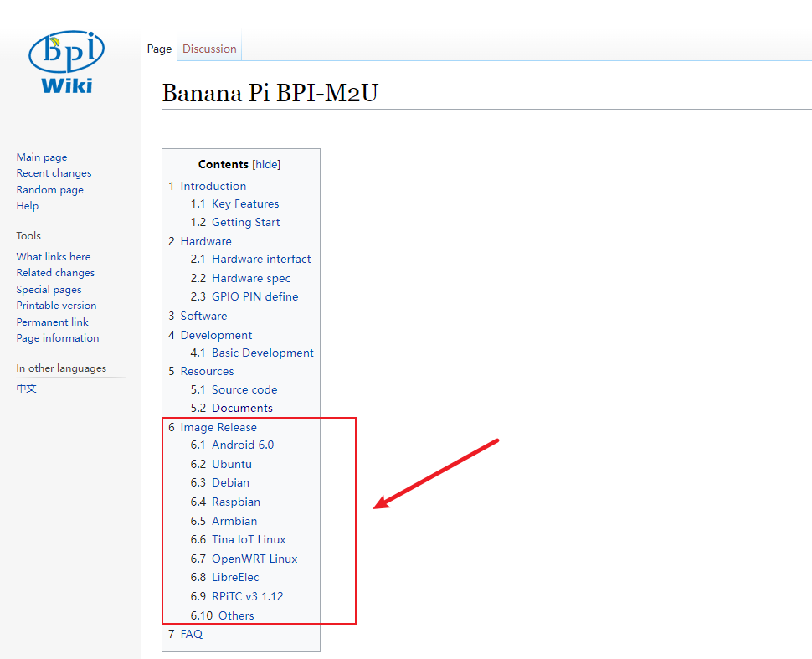Jump to 6 Image Release section
Image resolution: width=812 pixels, height=659 pixels.
coord(213,427)
